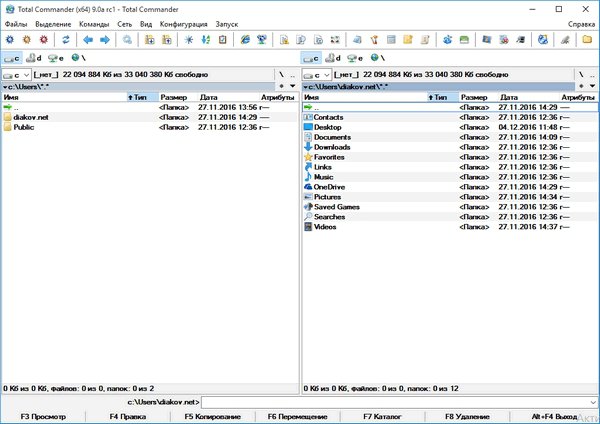The image size is (600, 424).
Task: Click the blue back arrow in toolbar
Action: (88, 40)
